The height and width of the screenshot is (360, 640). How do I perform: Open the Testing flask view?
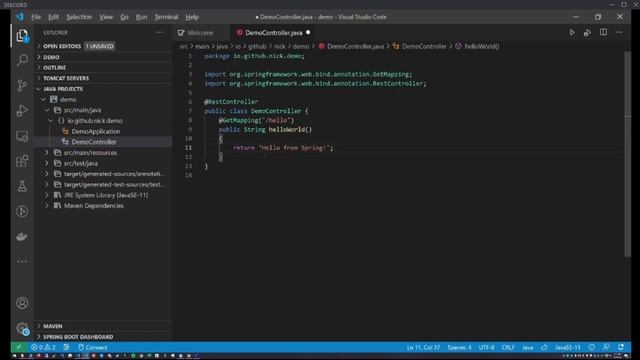(x=22, y=186)
